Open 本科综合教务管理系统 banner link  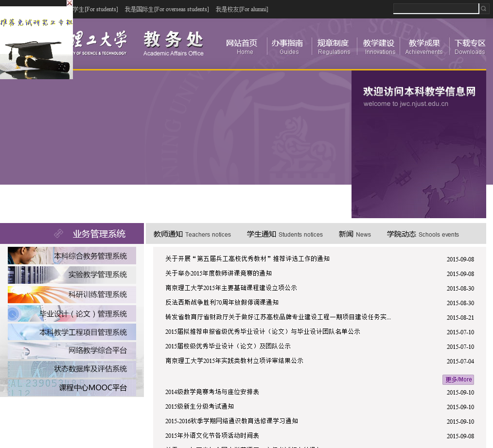[72, 256]
